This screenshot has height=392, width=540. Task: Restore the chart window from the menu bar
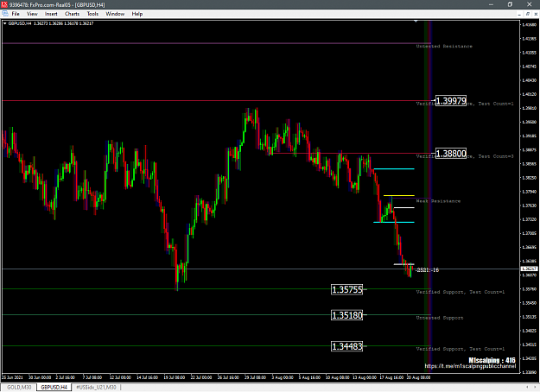pyautogui.click(x=528, y=14)
